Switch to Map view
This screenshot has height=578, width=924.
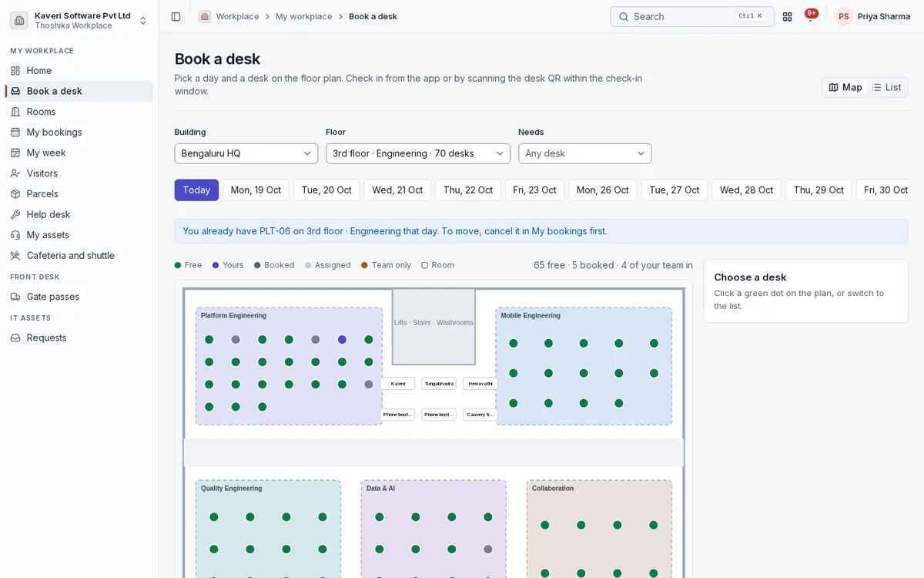(x=845, y=87)
